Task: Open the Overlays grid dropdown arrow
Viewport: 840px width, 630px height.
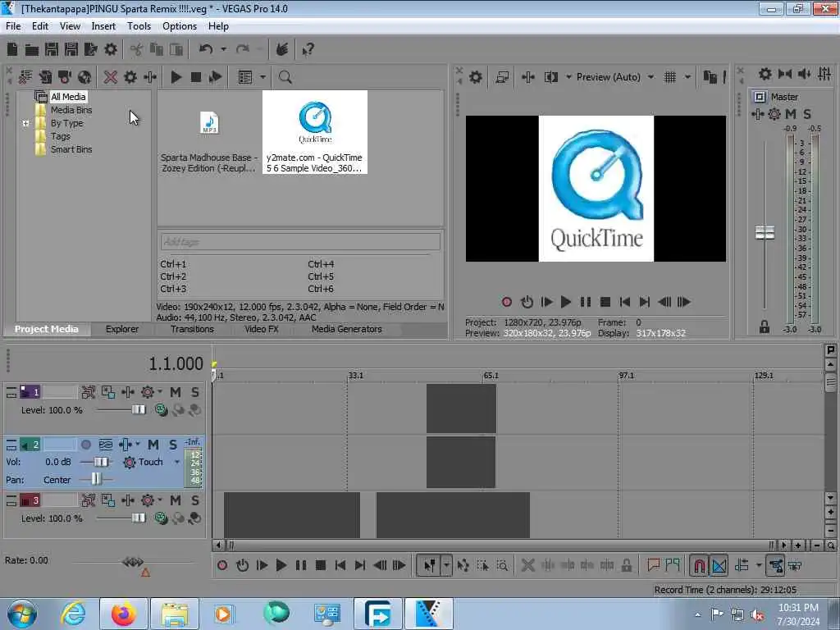Action: [x=688, y=77]
